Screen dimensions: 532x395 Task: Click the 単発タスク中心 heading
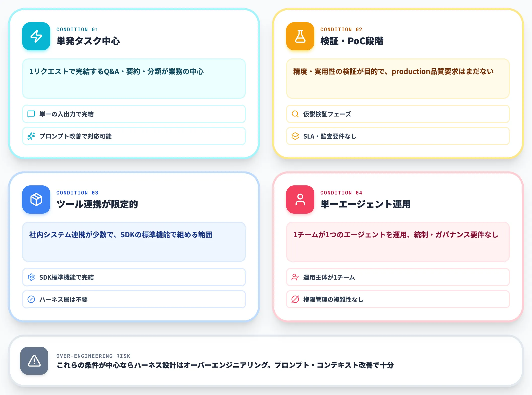[88, 41]
